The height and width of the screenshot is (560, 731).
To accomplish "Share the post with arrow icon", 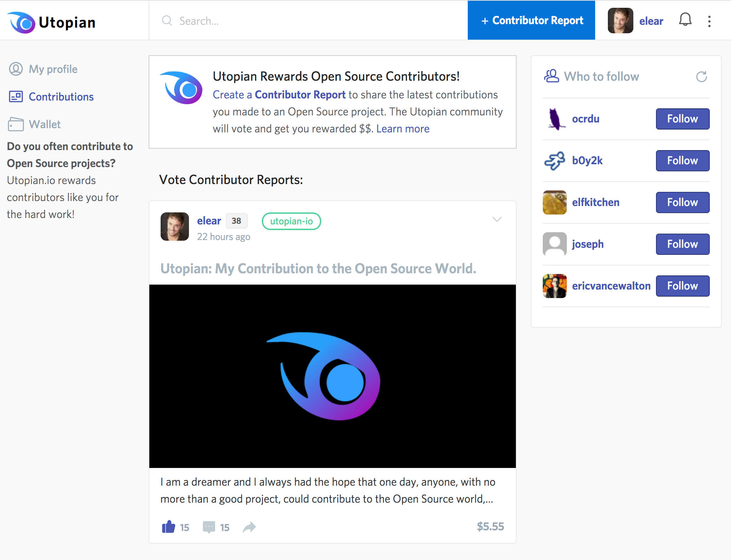I will (x=249, y=527).
